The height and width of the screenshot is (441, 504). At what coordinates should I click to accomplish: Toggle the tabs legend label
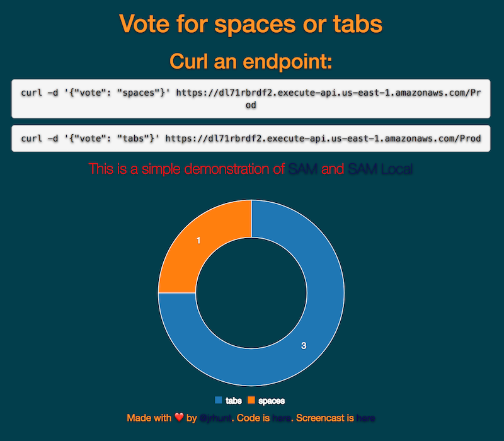coord(233,401)
